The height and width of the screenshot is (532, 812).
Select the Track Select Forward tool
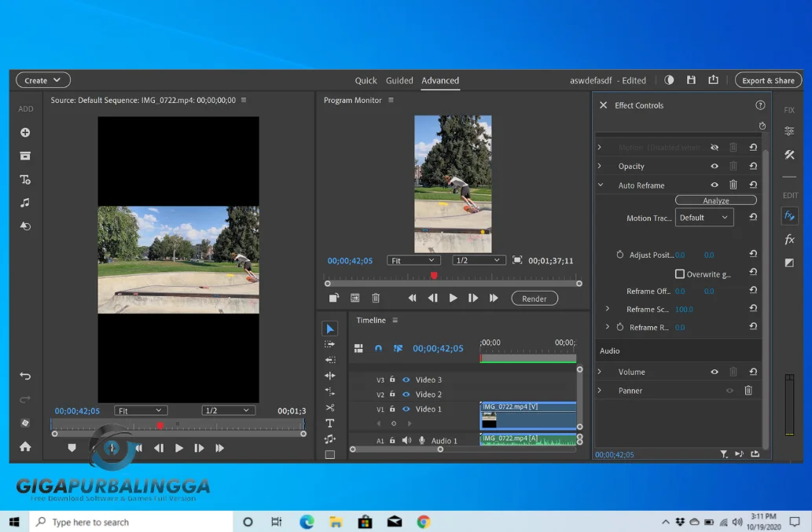pos(330,344)
